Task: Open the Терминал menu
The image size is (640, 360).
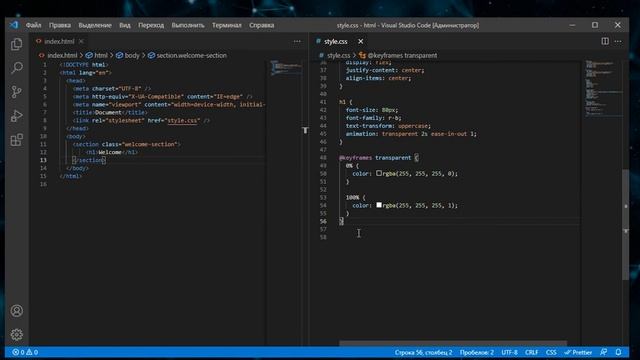Action: point(227,25)
